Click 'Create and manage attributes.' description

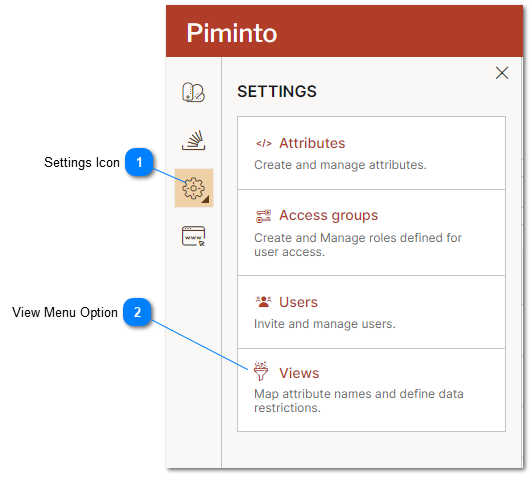click(x=340, y=165)
